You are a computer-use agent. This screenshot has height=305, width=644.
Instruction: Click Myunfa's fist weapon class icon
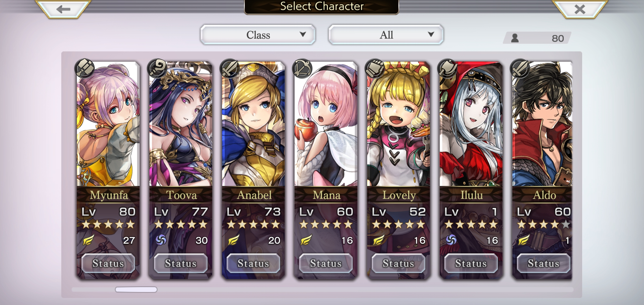point(84,68)
